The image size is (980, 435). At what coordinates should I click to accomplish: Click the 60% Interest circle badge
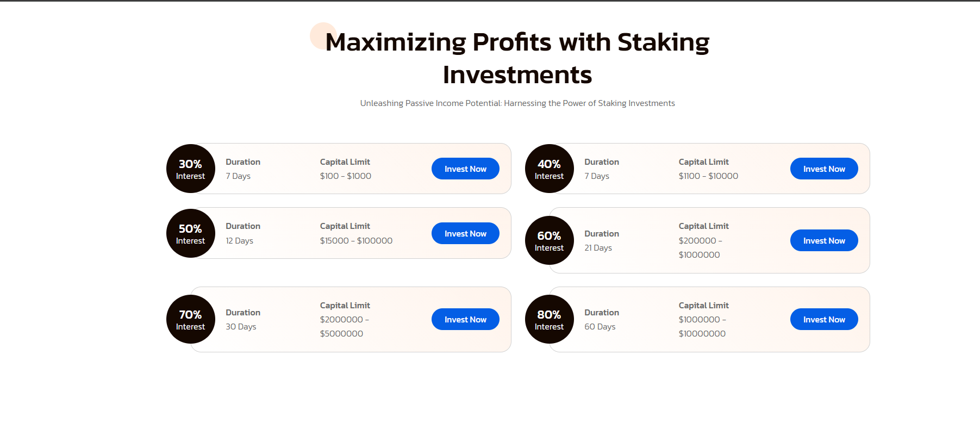(549, 240)
